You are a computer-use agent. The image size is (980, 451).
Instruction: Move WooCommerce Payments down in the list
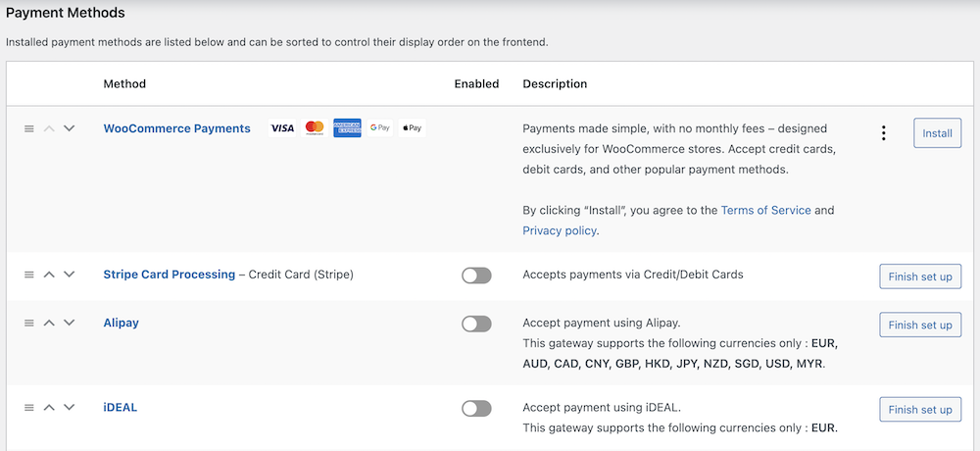(x=69, y=128)
